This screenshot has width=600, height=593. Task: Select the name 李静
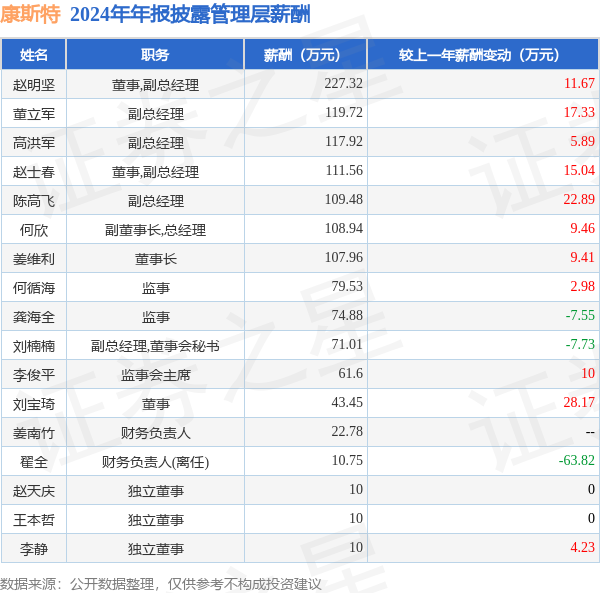pyautogui.click(x=34, y=549)
